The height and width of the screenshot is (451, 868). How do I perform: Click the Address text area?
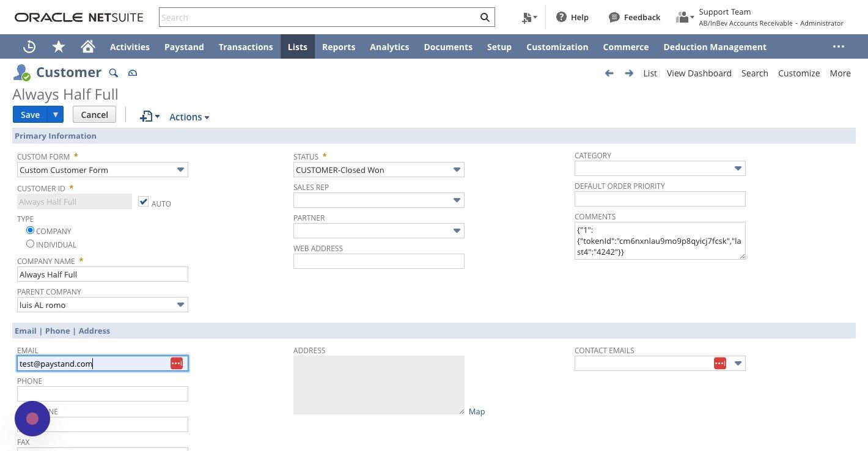[379, 385]
